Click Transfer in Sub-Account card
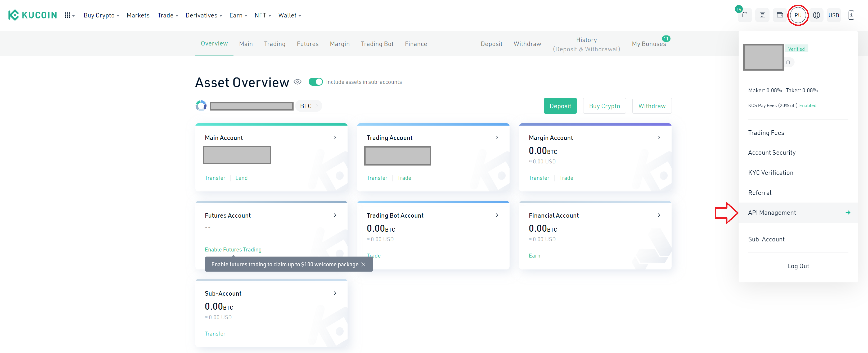Viewport: 868px width, 353px height. coord(215,333)
